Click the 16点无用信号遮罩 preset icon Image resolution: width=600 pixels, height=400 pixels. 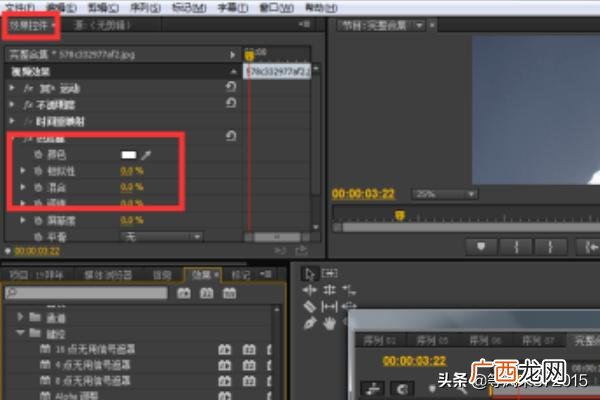[x=45, y=349]
